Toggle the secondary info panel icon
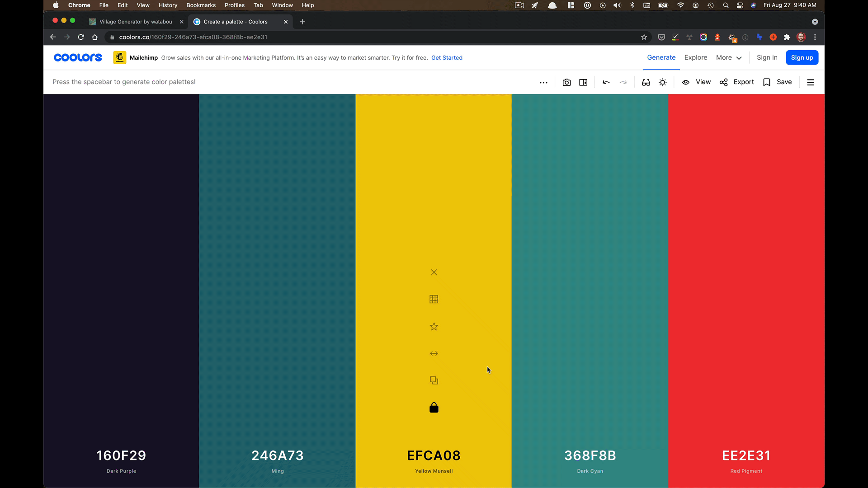Screen dimensions: 868x488 coord(583,82)
